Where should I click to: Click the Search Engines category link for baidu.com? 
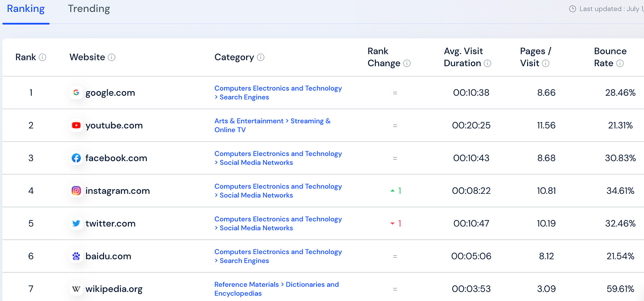pyautogui.click(x=278, y=256)
